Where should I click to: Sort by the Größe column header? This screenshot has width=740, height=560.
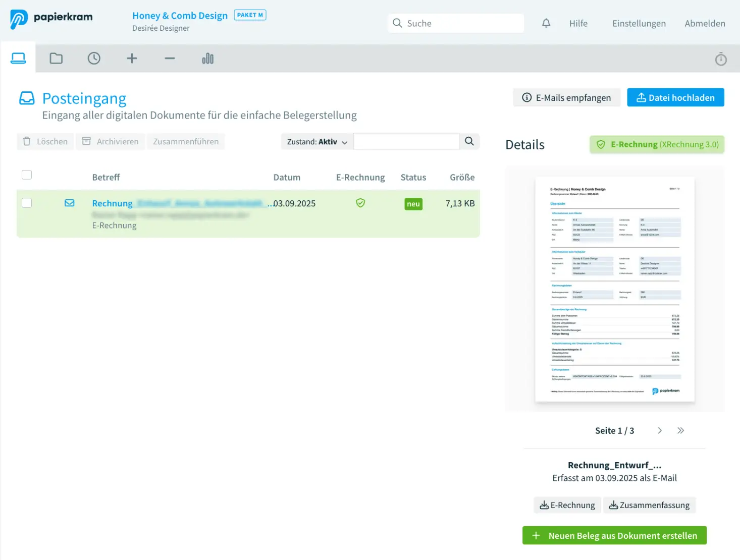462,177
